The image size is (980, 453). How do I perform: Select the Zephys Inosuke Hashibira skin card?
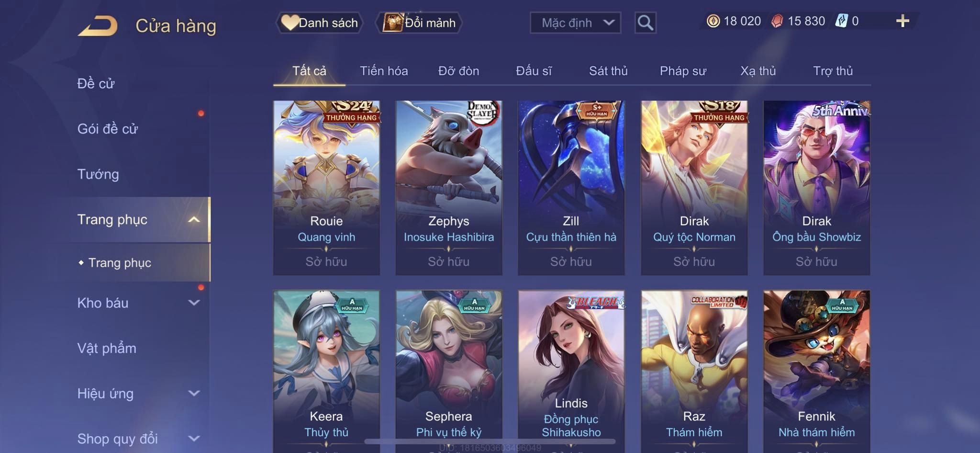pyautogui.click(x=449, y=188)
